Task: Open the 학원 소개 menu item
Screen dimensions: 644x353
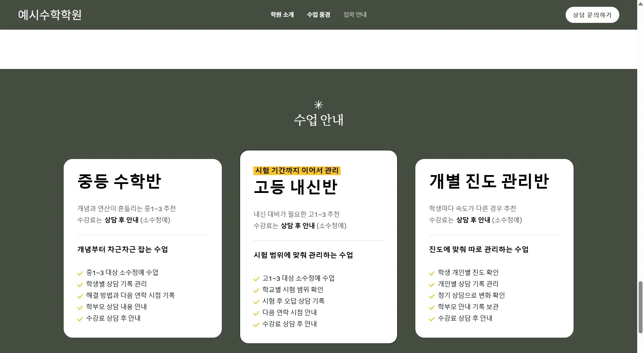Action: 282,15
